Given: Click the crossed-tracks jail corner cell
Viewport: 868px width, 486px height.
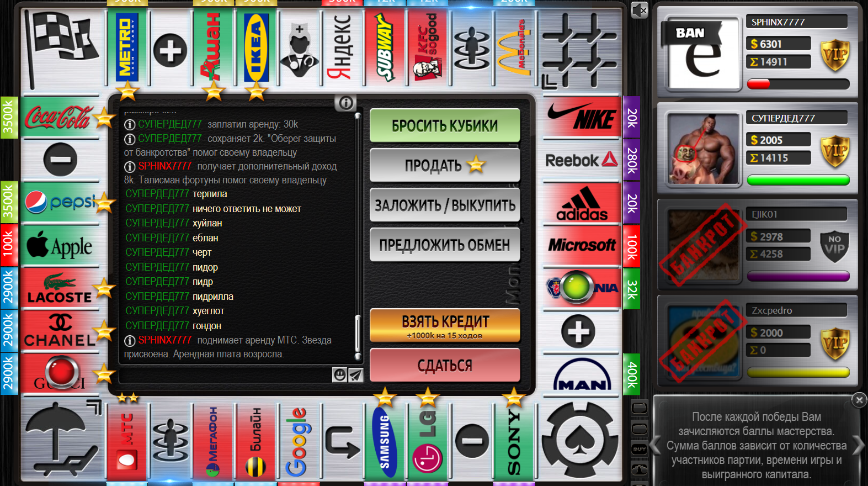Looking at the screenshot, I should (x=581, y=50).
